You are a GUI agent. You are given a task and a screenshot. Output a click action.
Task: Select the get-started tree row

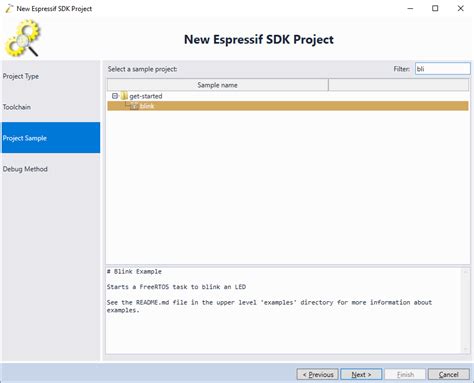288,96
